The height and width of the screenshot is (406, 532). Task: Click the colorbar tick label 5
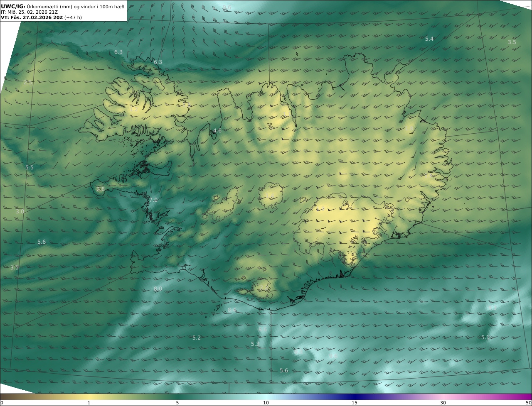[177, 403]
